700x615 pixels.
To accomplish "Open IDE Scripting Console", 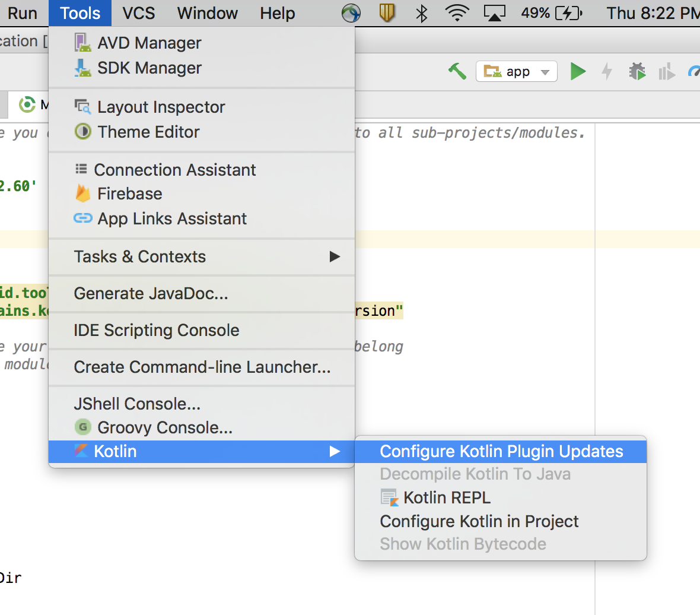I will (x=201, y=331).
